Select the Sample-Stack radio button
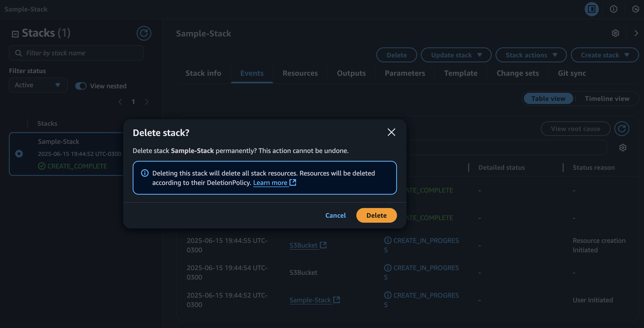644x328 pixels. pyautogui.click(x=19, y=154)
